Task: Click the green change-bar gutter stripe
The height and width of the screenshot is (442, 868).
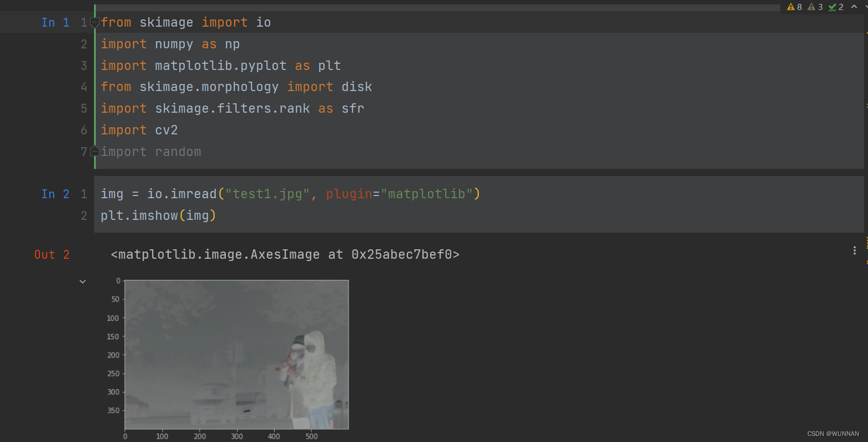Action: coord(95,83)
